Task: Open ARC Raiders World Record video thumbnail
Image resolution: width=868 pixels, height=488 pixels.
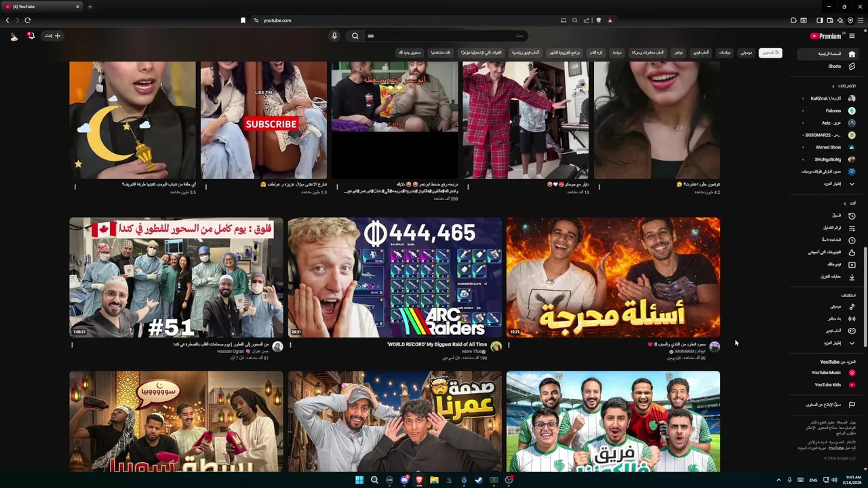Action: coord(395,277)
